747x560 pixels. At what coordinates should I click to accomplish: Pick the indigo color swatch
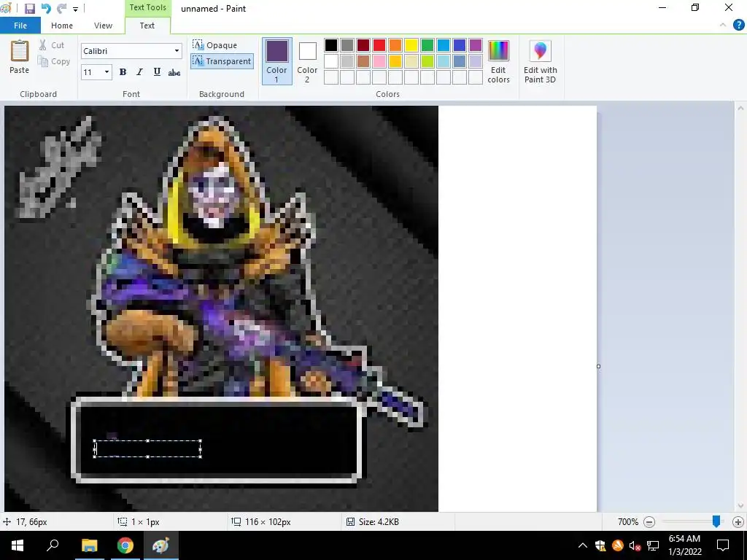coord(460,45)
